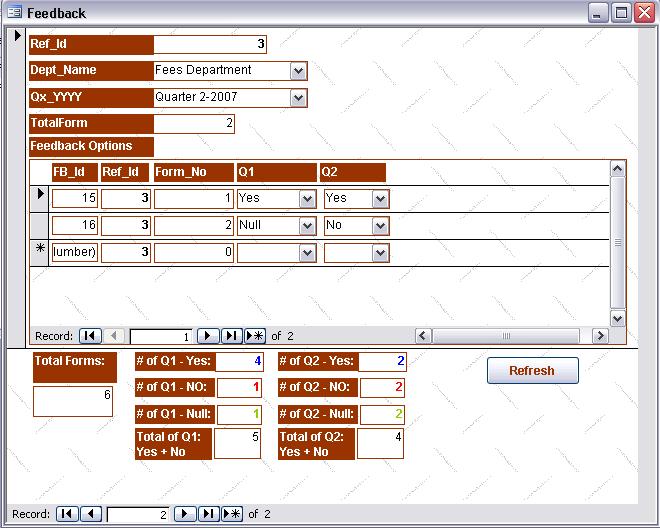Click Form_No field with value 0

pyautogui.click(x=194, y=253)
